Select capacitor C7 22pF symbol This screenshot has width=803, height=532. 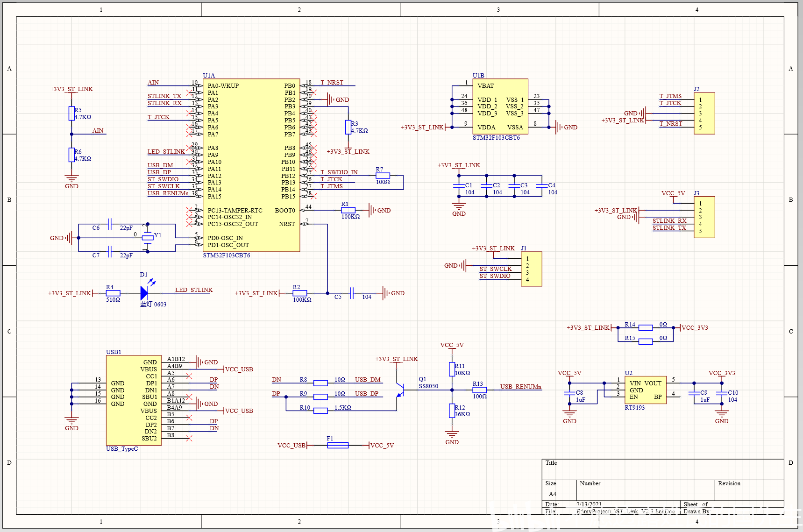click(110, 252)
